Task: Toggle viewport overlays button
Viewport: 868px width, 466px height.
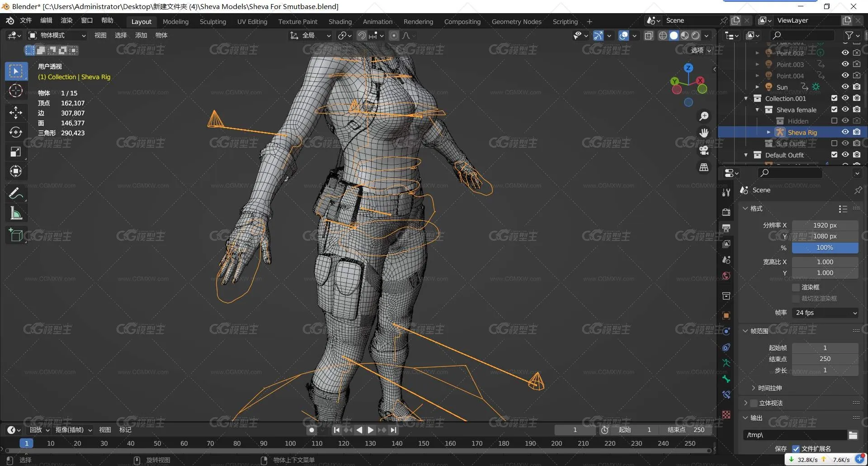Action: point(623,35)
